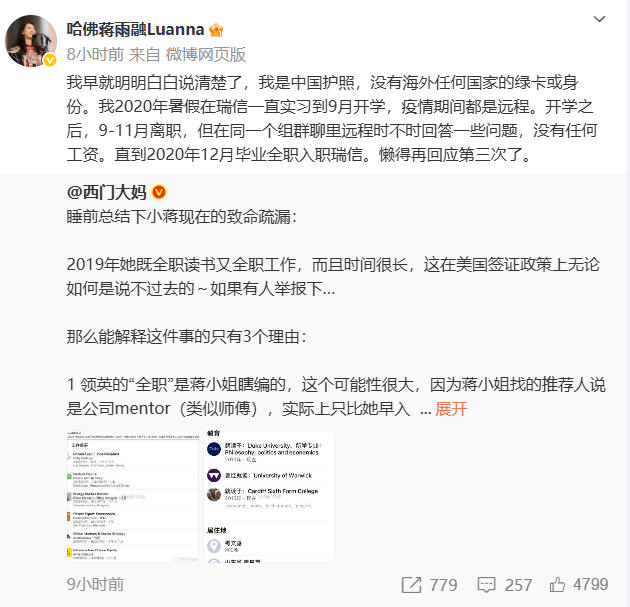Open the poster's profile avatar
The height and width of the screenshot is (607, 630).
31,41
